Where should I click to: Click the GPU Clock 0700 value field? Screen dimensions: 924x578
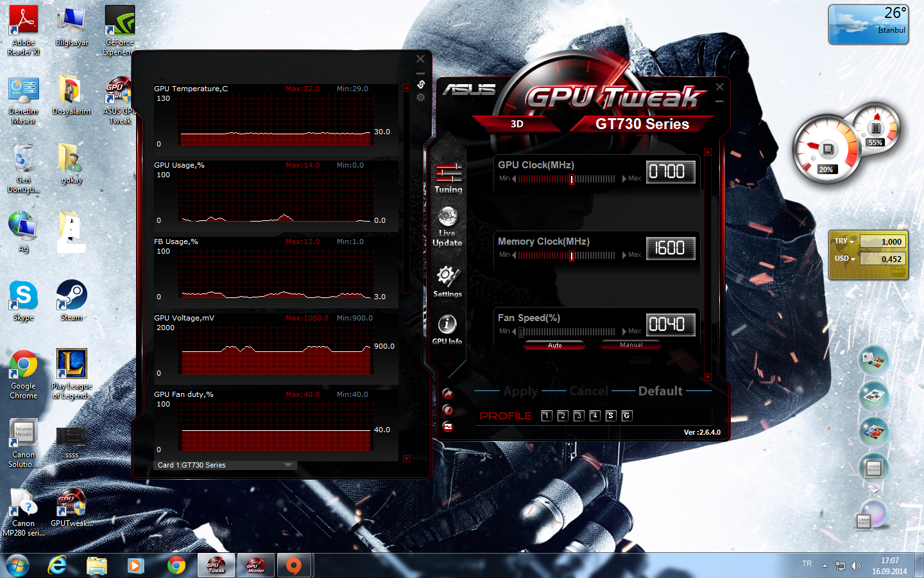click(x=671, y=171)
